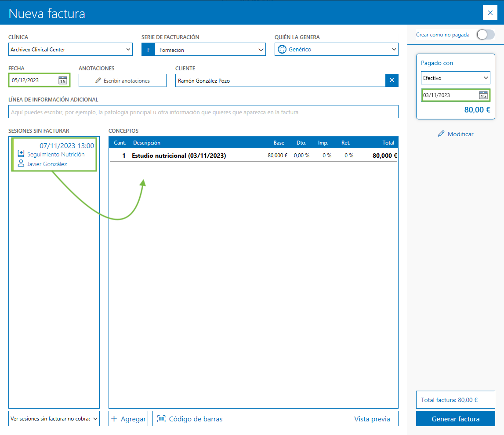Image resolution: width=504 pixels, height=435 pixels.
Task: Click the Seguimiento Nutrición session icon
Action: [x=21, y=154]
